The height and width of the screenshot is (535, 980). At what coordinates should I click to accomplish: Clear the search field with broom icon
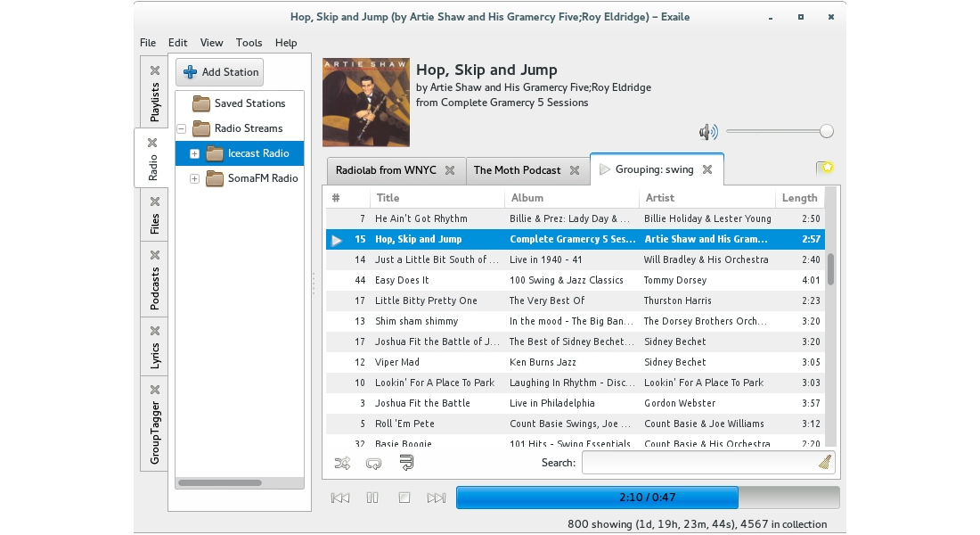coord(824,462)
